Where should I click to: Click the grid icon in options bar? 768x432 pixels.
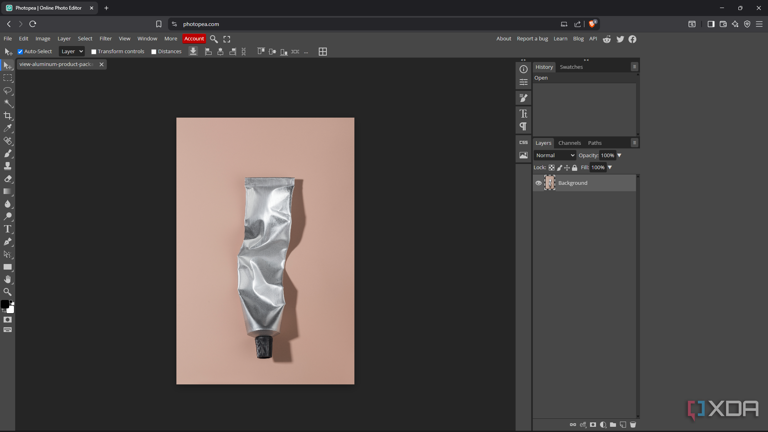(323, 51)
